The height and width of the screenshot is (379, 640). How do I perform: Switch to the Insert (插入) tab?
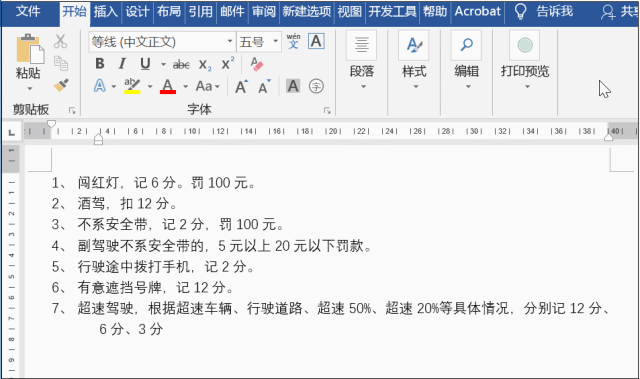106,11
